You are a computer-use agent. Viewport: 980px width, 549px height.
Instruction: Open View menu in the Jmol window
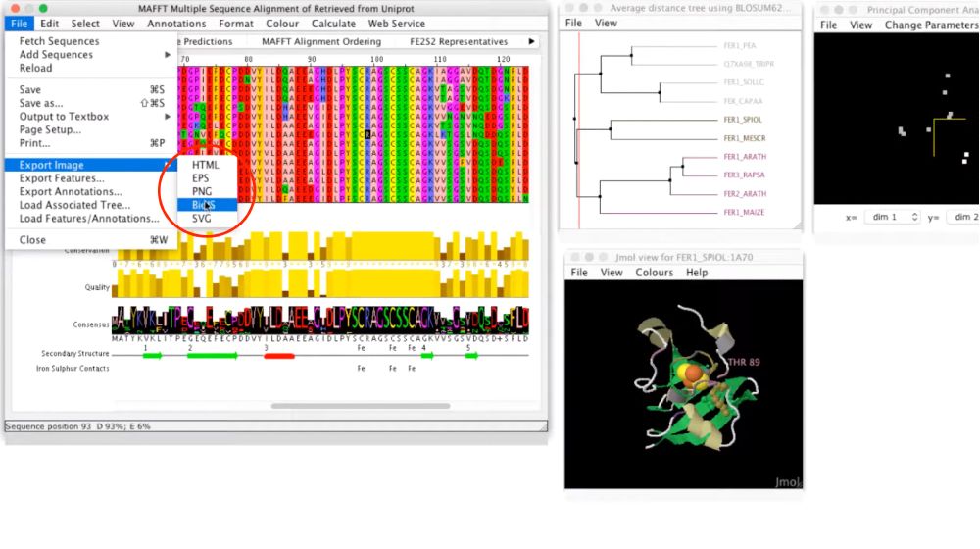[612, 273]
